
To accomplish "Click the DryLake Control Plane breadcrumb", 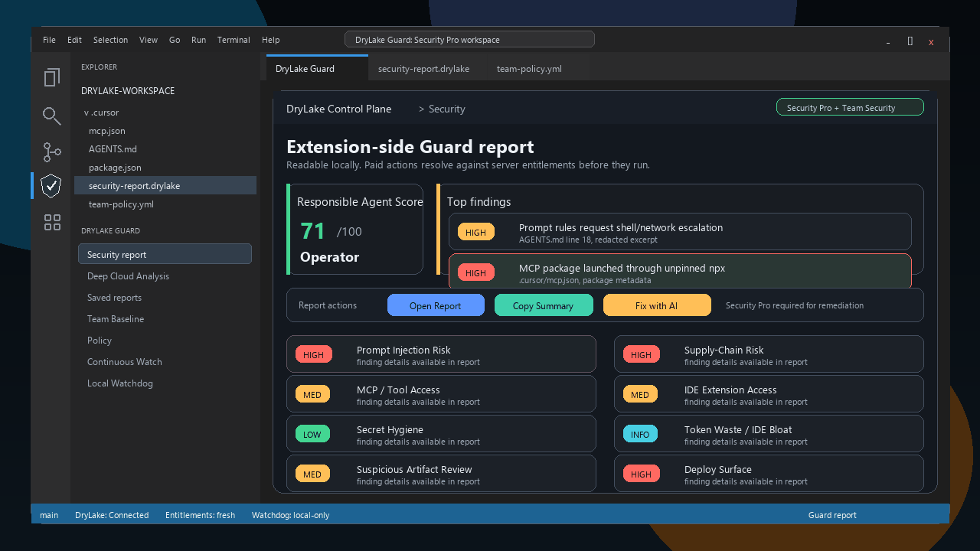I will coord(338,109).
